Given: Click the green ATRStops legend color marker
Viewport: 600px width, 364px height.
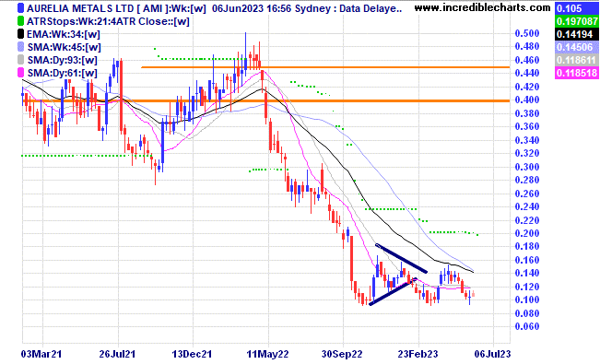Looking at the screenshot, I should coord(20,21).
